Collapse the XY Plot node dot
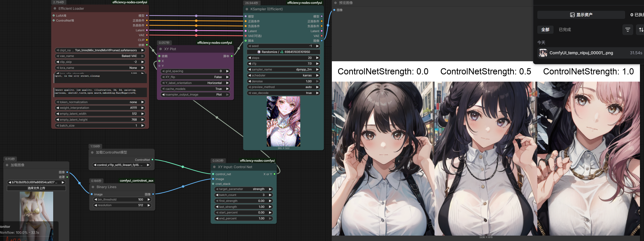The image size is (644, 241). point(161,49)
